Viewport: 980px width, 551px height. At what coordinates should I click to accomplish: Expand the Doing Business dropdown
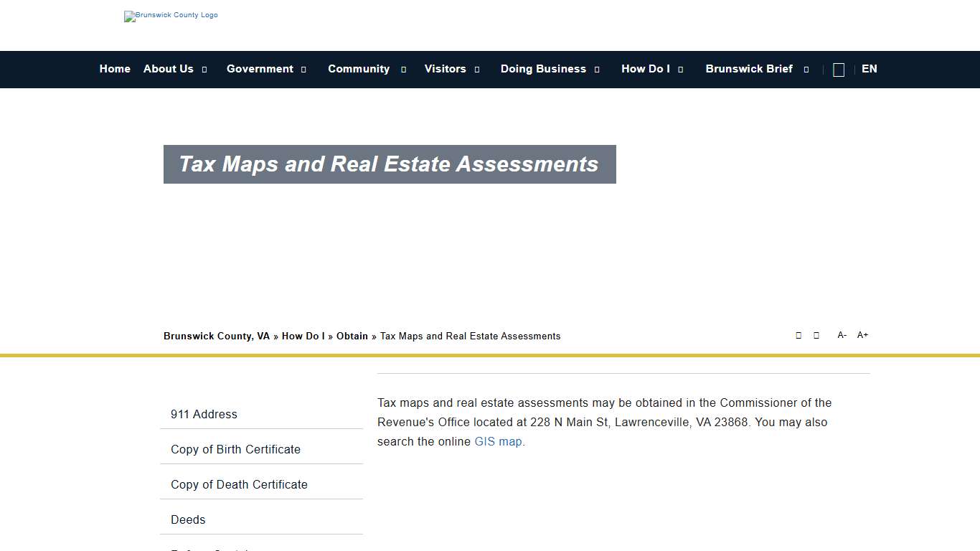[543, 69]
